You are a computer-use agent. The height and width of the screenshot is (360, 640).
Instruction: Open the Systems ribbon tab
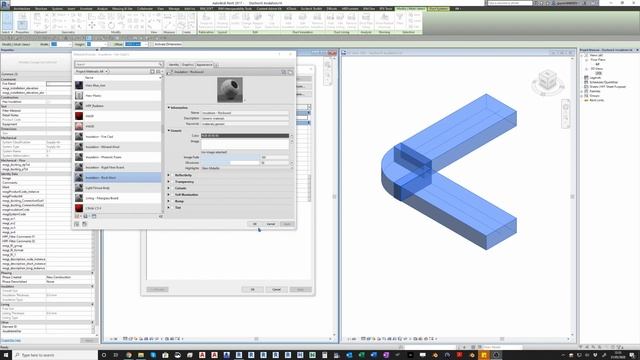coord(57,9)
